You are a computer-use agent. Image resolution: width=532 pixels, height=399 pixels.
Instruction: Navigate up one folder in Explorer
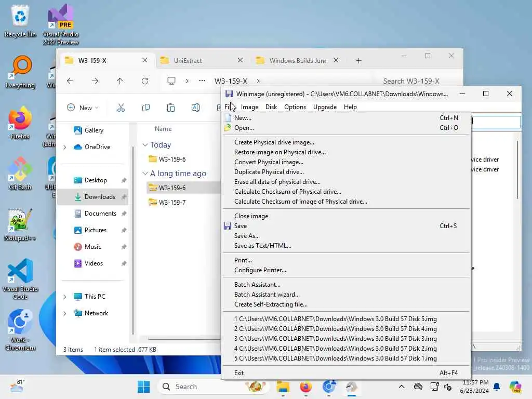[120, 81]
